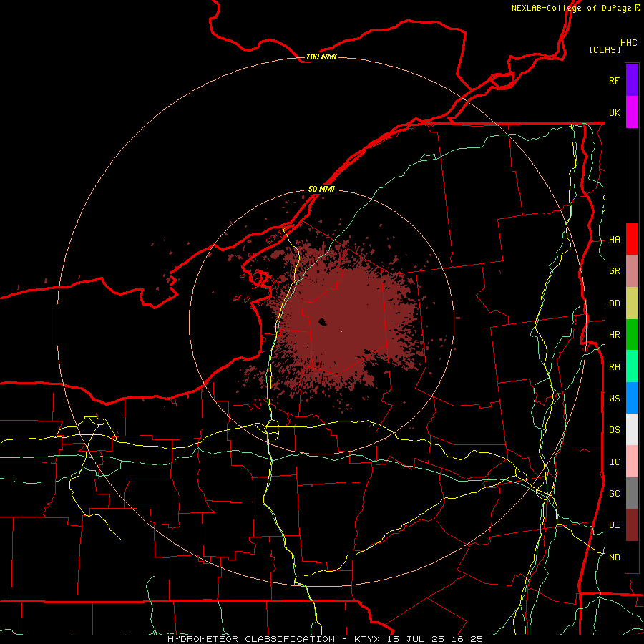Viewport: 644px width, 644px height.
Task: Click the 16:25 timestamp
Action: pos(467,639)
